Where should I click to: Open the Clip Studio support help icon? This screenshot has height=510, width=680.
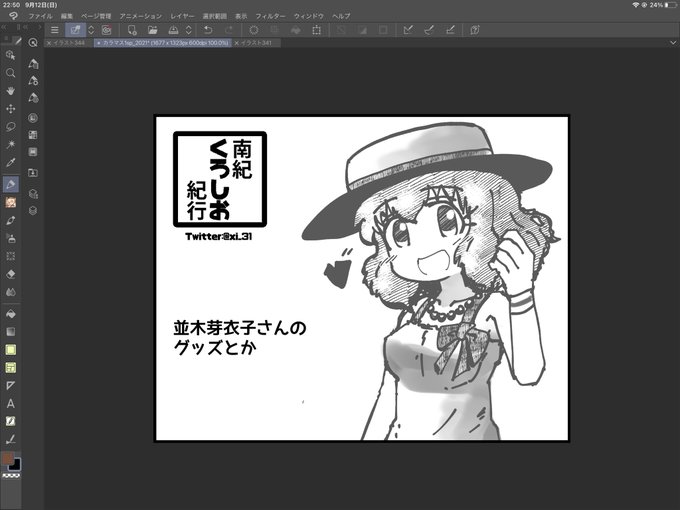click(x=475, y=30)
